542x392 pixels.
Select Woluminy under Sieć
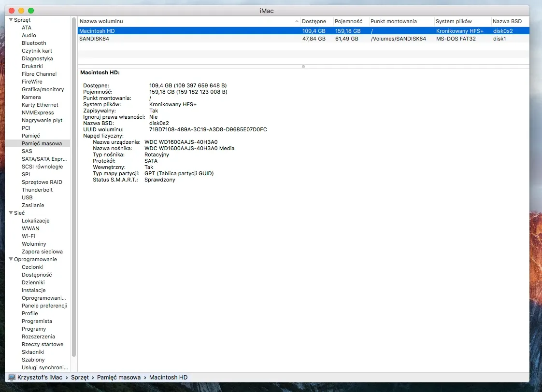click(34, 244)
